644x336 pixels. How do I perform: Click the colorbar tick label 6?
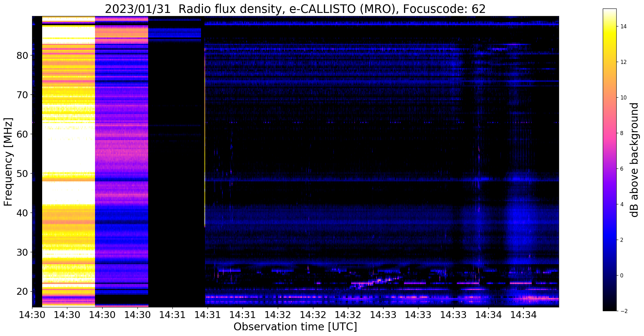[621, 169]
